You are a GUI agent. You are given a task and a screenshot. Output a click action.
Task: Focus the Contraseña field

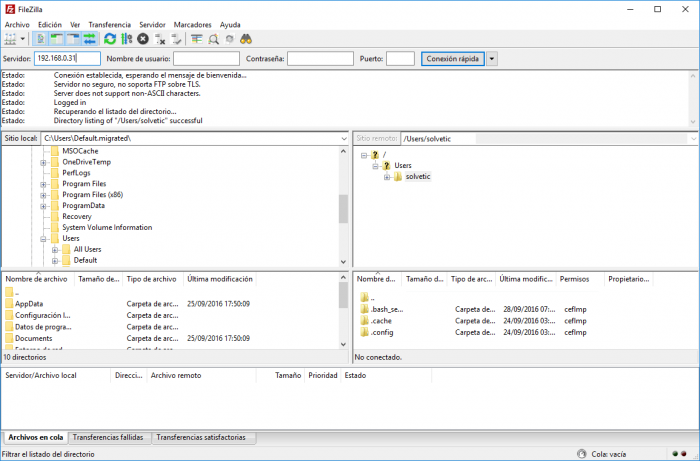coord(320,58)
